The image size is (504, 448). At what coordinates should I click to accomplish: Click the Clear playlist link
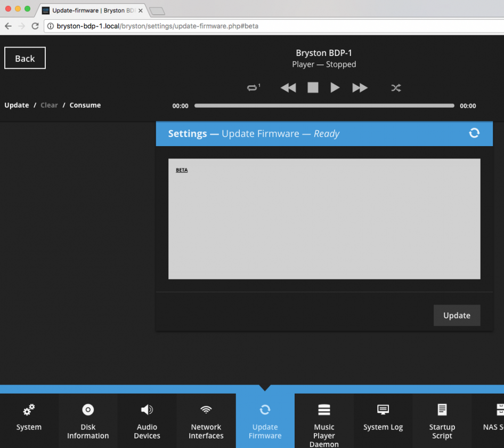pos(49,105)
